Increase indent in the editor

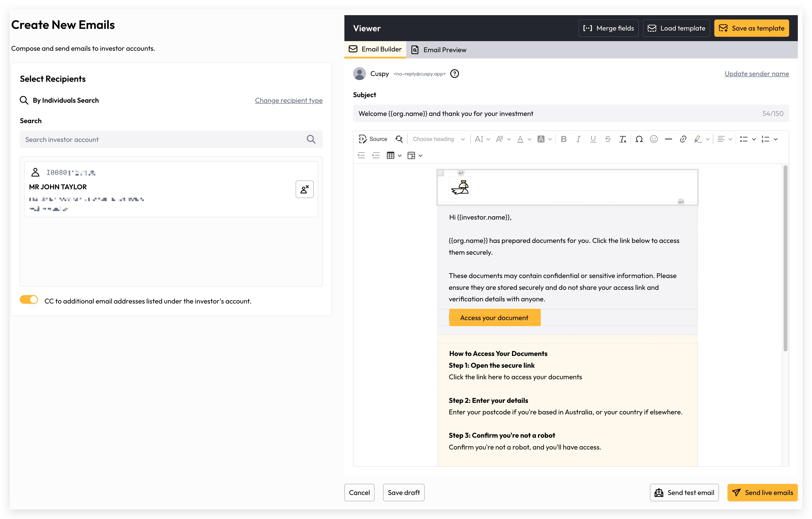(x=376, y=155)
